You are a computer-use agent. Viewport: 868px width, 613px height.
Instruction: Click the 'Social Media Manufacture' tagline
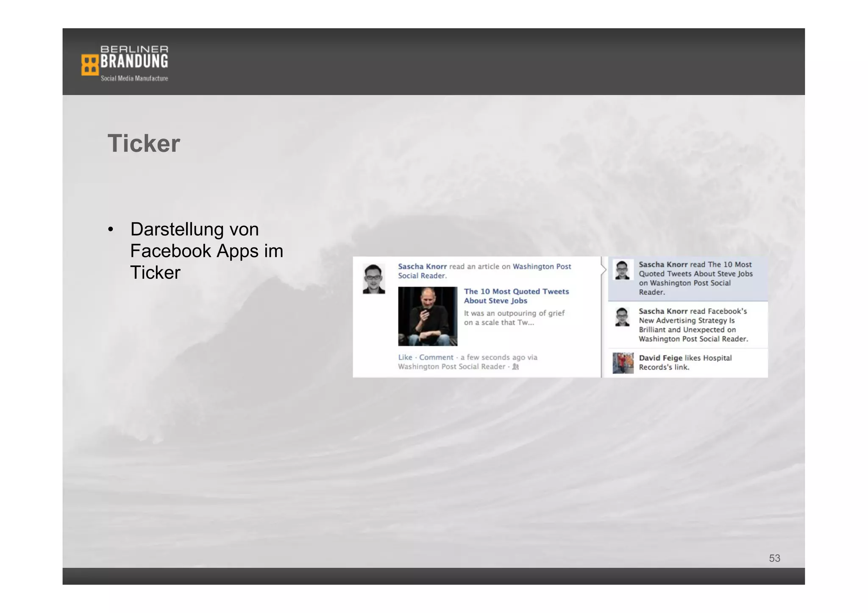click(134, 78)
